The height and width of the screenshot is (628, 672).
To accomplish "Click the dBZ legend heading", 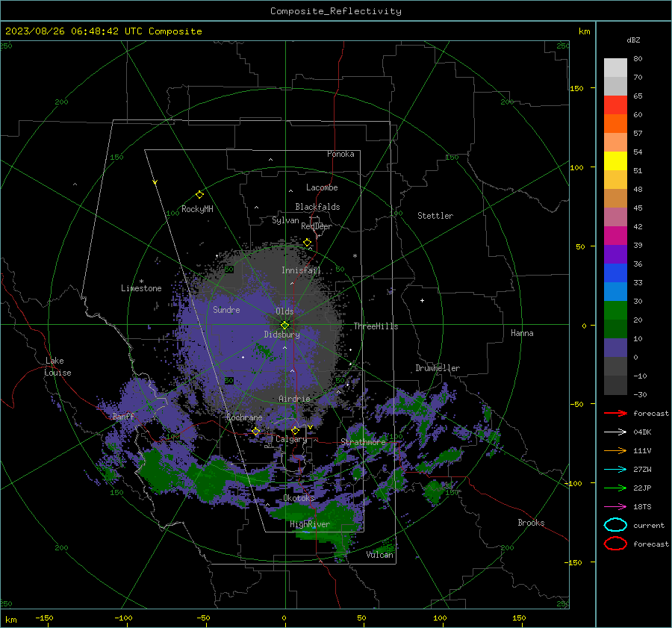I will point(633,40).
